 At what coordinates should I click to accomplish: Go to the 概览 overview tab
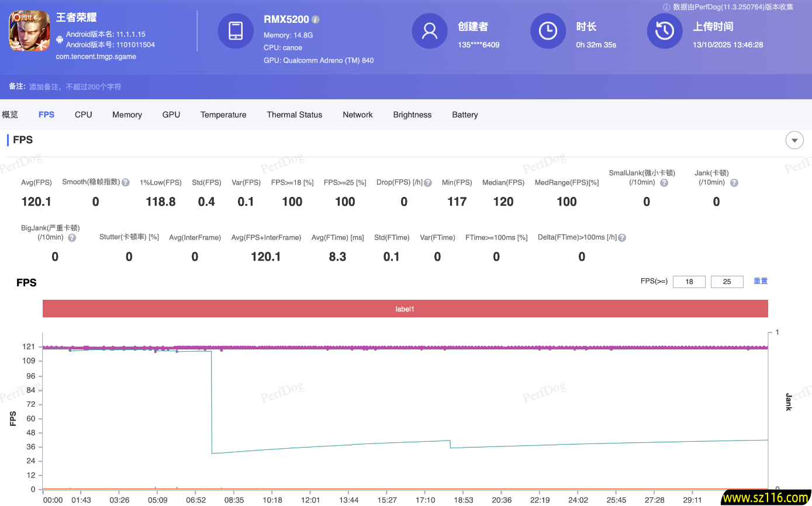pyautogui.click(x=10, y=115)
